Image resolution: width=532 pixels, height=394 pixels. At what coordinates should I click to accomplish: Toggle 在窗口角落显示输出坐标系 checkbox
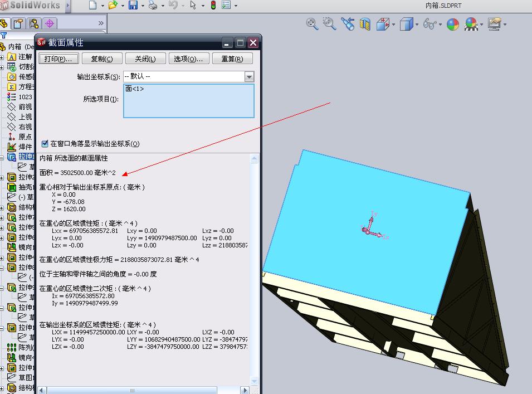coord(45,144)
